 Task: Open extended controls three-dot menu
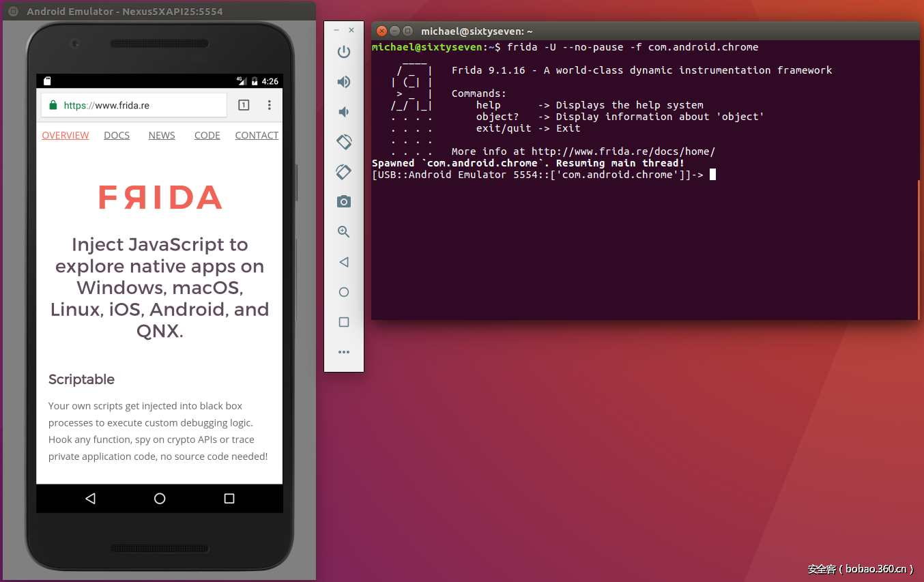tap(344, 352)
